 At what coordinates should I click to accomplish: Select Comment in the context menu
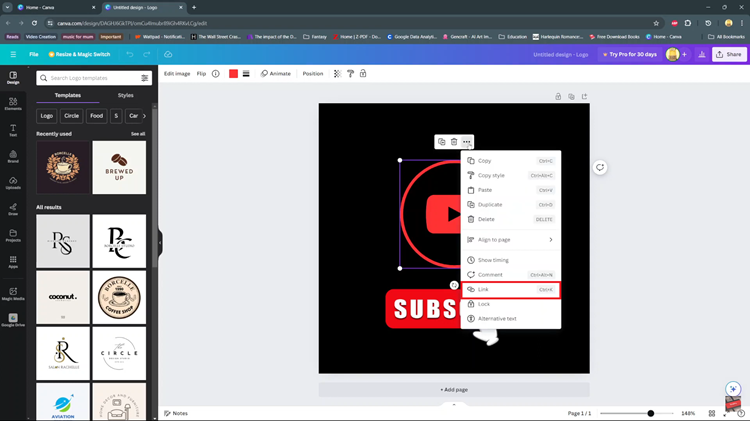click(x=511, y=275)
